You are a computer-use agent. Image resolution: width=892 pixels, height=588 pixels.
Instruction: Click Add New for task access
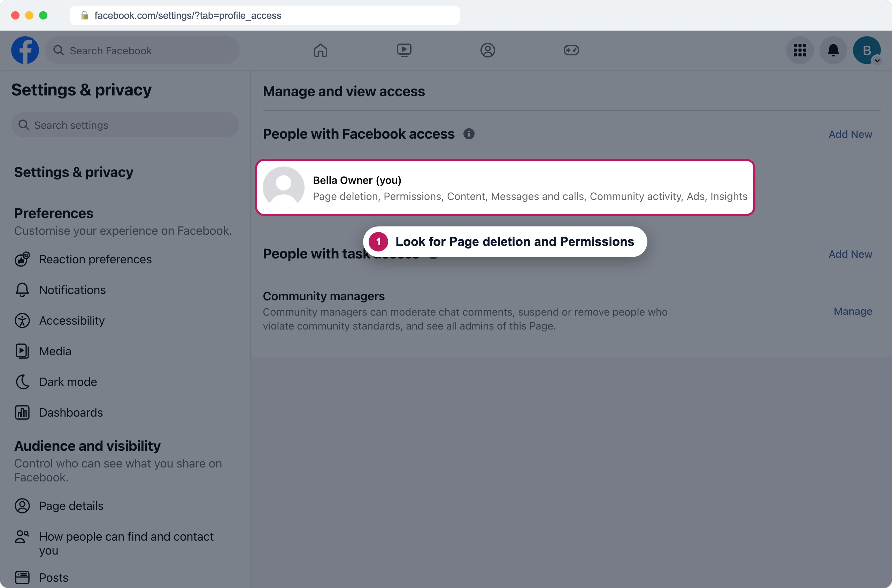pyautogui.click(x=850, y=254)
